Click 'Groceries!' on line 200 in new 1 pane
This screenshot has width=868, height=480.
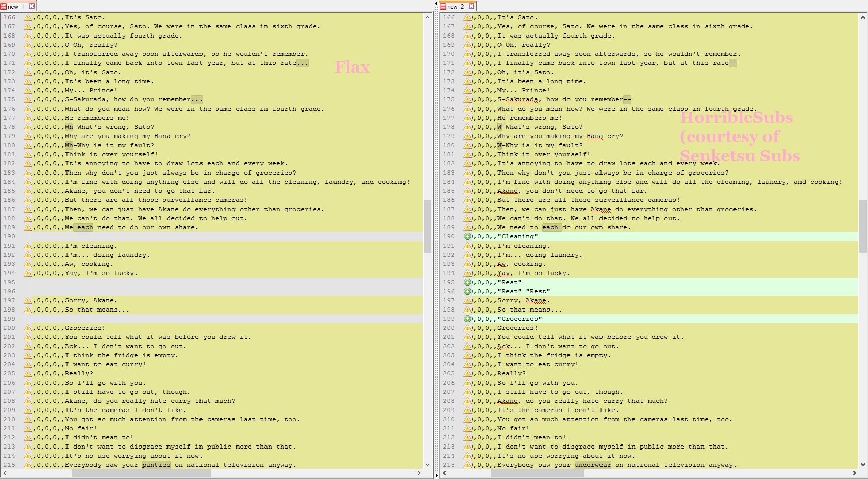coord(85,328)
